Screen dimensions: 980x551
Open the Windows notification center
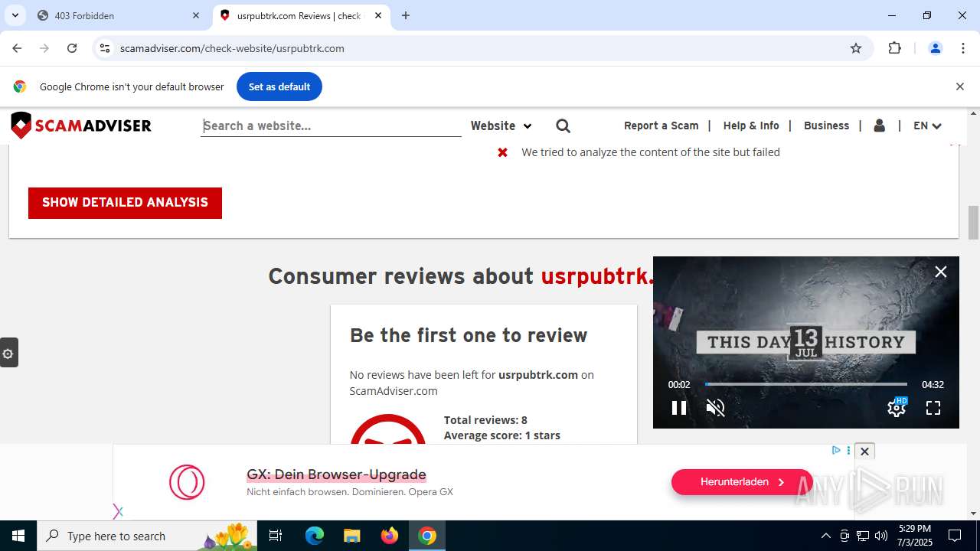[x=955, y=536]
